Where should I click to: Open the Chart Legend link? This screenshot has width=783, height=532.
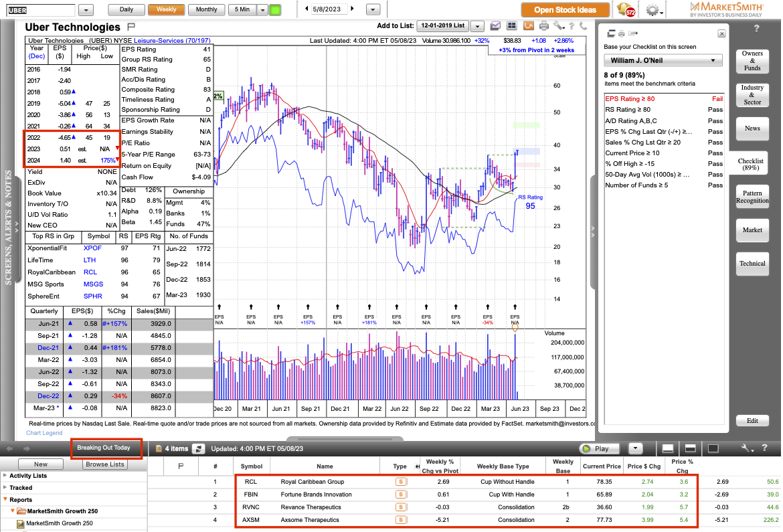coord(44,433)
